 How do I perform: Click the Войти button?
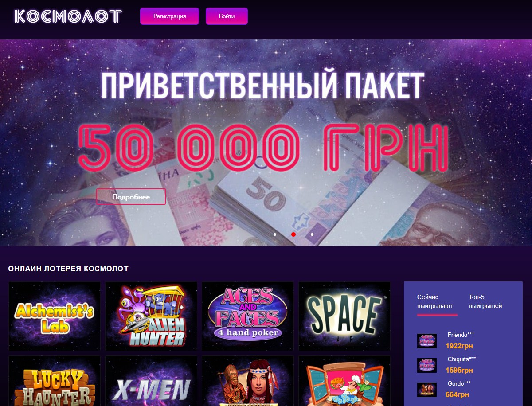[227, 16]
